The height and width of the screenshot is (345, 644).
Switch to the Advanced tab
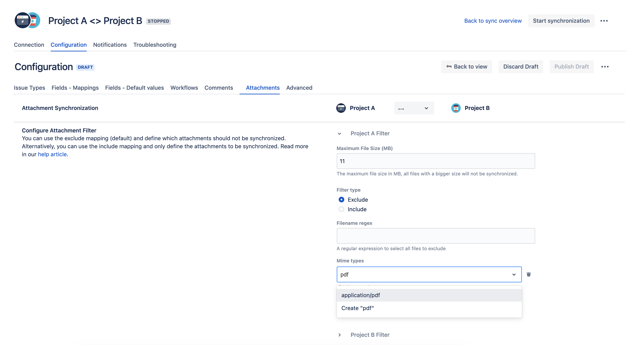[299, 88]
